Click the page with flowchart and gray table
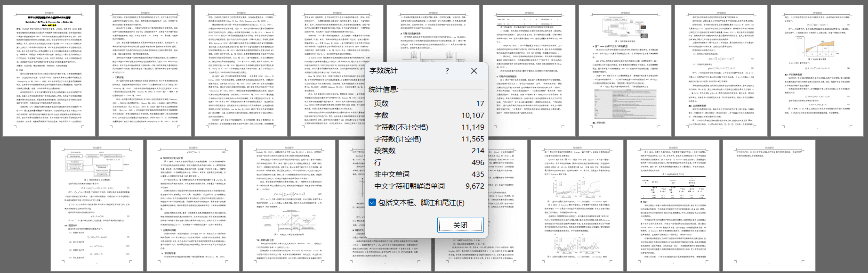Image resolution: width=868 pixels, height=273 pixels. 625,71
